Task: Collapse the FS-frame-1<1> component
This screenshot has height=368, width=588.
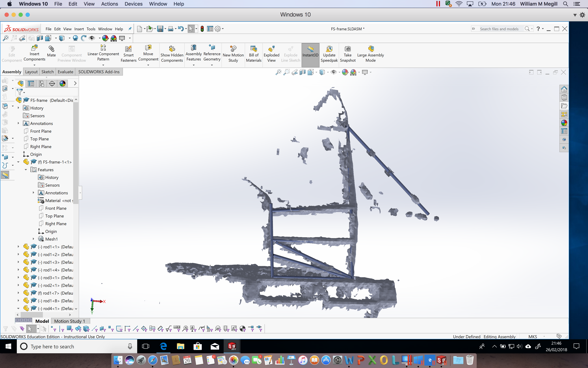Action: point(18,162)
